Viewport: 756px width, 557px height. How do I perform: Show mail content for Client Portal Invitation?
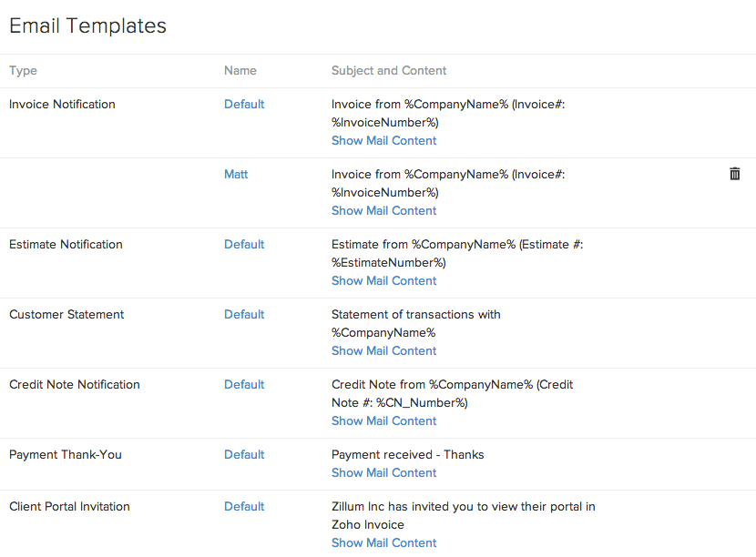(383, 543)
